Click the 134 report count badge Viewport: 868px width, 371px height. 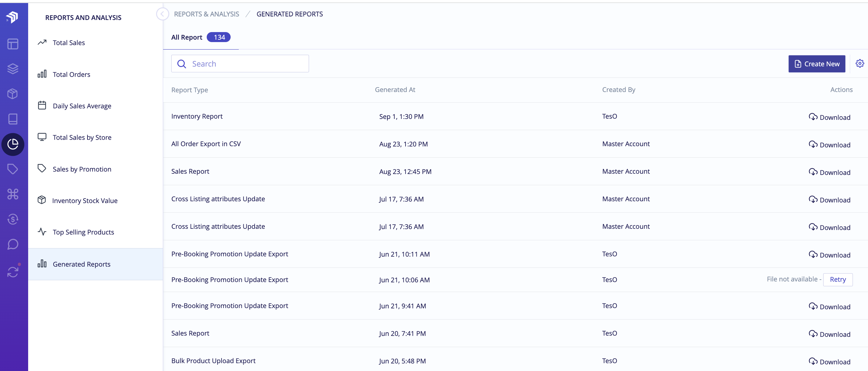point(219,38)
